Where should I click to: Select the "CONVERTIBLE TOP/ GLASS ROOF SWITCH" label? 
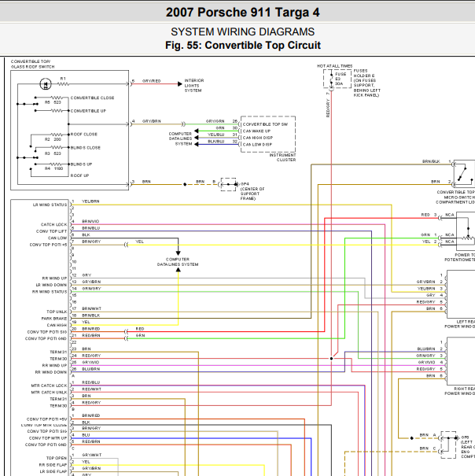32,64
